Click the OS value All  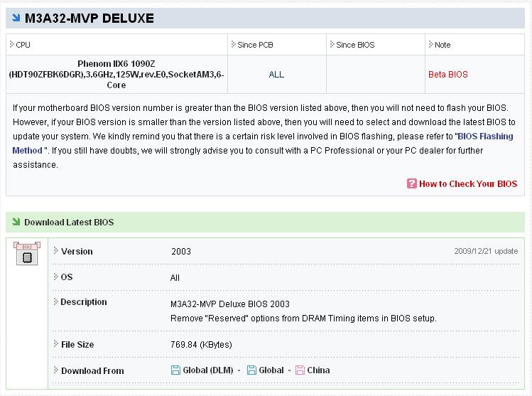point(175,278)
